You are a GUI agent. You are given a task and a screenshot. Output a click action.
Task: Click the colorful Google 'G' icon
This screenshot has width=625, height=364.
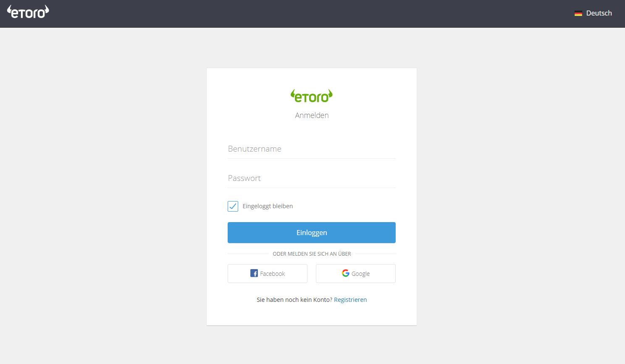point(346,273)
